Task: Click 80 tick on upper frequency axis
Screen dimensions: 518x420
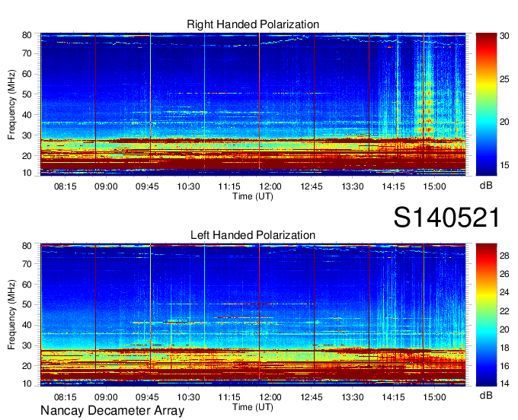Action: click(x=27, y=35)
